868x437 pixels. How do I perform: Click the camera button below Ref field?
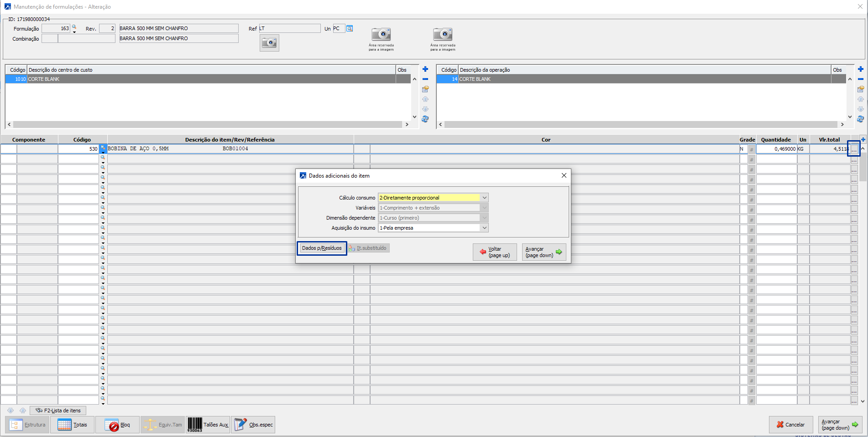[x=269, y=43]
